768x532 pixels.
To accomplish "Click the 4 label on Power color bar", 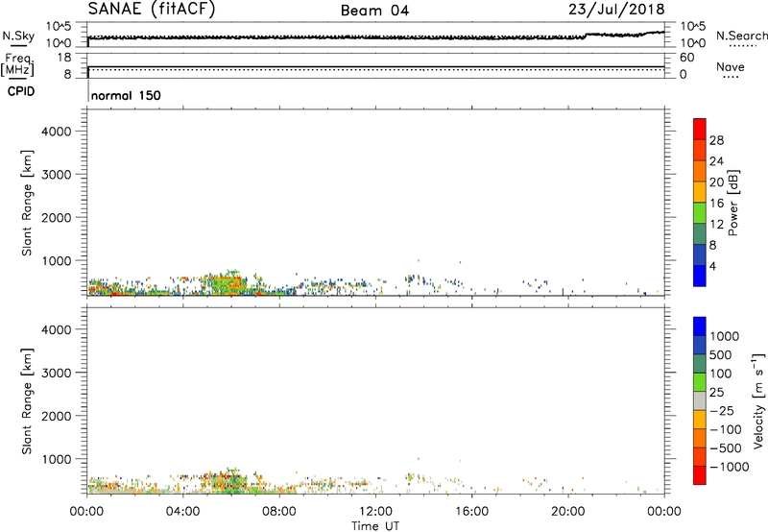I will pos(713,266).
